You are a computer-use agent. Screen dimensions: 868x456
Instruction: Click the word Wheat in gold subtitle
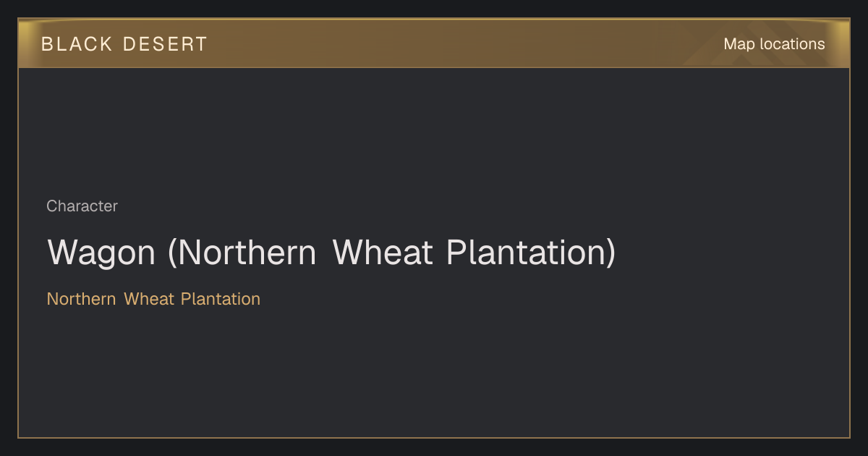149,299
